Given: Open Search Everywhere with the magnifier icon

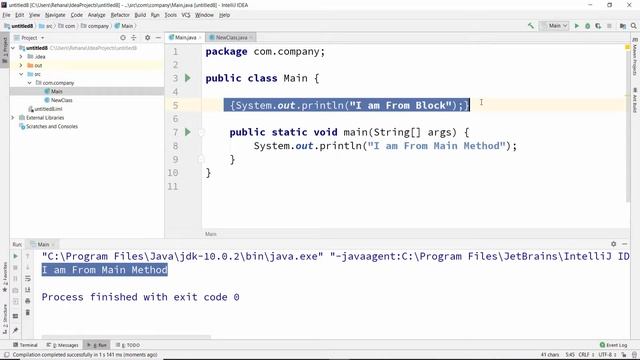Looking at the screenshot, I should 633,26.
